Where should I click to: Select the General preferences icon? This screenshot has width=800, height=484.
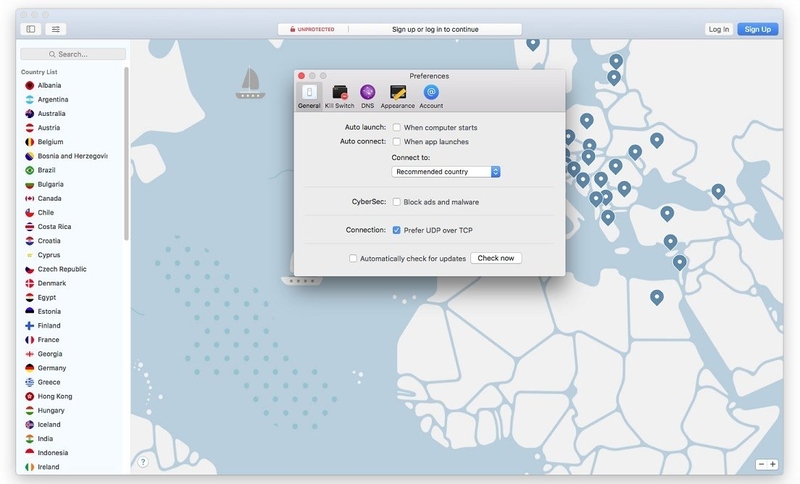(309, 97)
